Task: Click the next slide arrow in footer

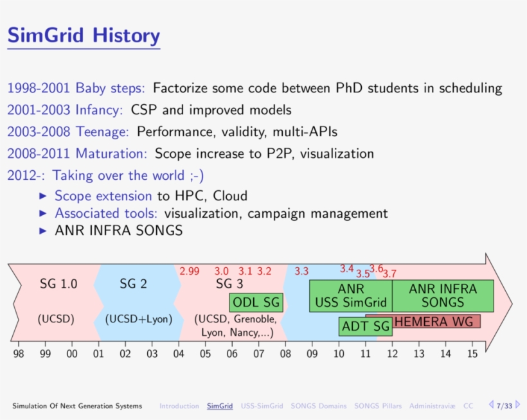Action: coord(518,405)
